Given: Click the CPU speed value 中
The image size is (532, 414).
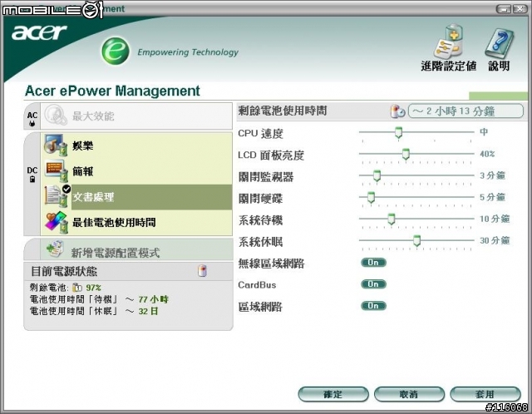Looking at the screenshot, I should click(x=484, y=131).
